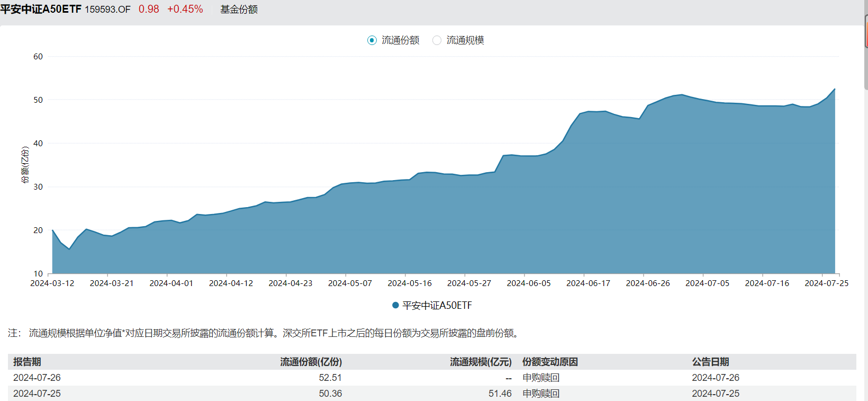The height and width of the screenshot is (401, 868).
Task: Click the +0.45% price change indicator
Action: pyautogui.click(x=185, y=10)
